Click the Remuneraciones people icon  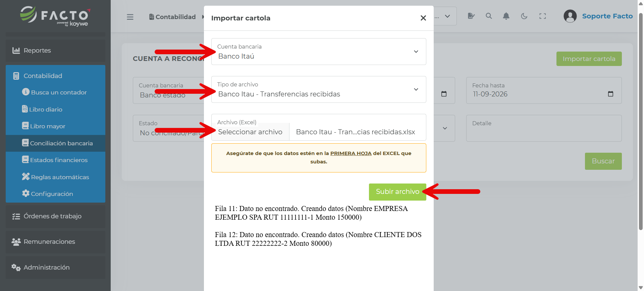pos(16,242)
